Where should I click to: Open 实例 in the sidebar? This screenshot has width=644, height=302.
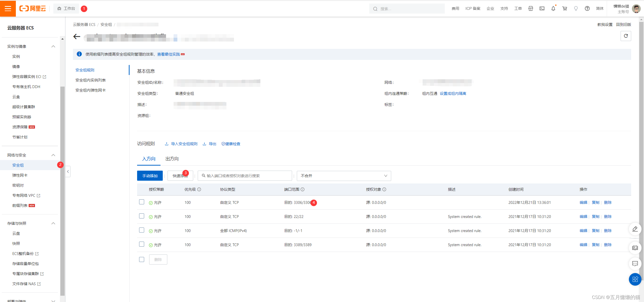click(16, 57)
